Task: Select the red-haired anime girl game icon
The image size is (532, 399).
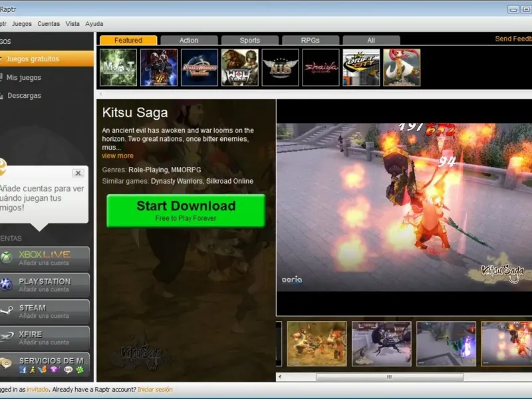Action: point(402,67)
